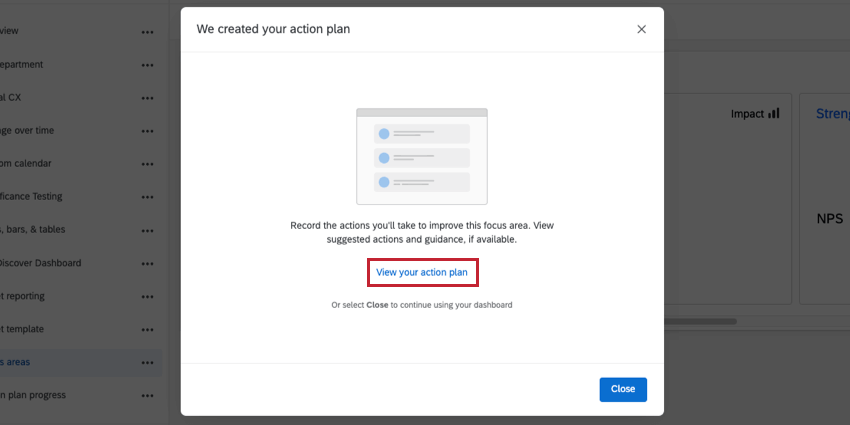Open options dots for Discover Dashboard
Viewport: 850px width, 425px height.
tap(147, 263)
